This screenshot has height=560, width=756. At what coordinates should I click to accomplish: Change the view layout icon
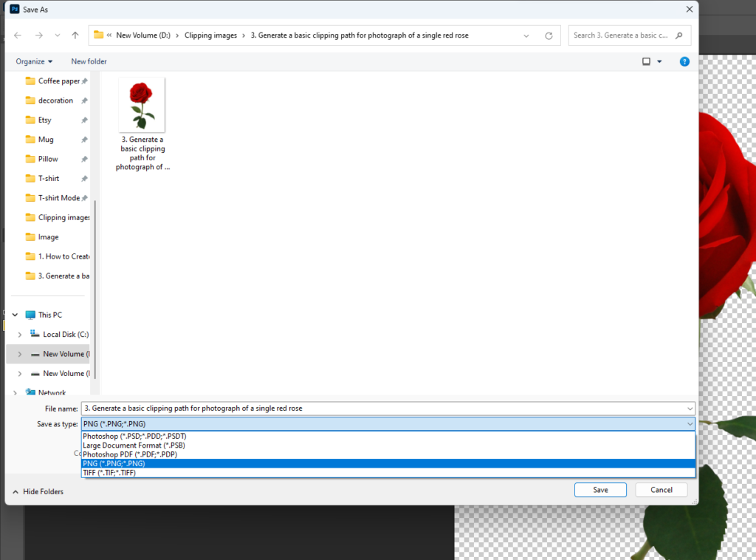[x=646, y=61]
